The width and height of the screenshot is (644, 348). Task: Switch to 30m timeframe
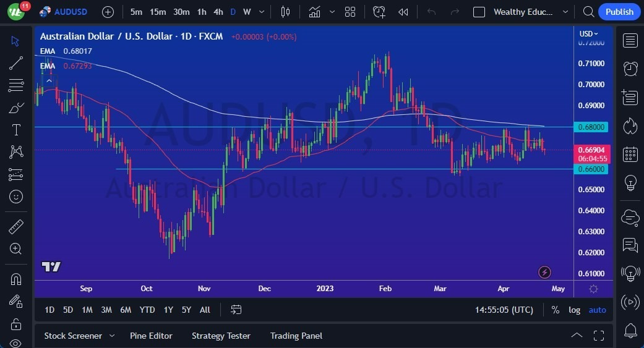click(x=181, y=12)
